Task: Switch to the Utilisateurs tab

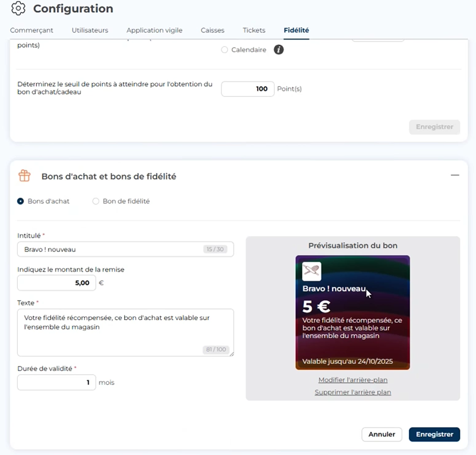Action: [90, 30]
